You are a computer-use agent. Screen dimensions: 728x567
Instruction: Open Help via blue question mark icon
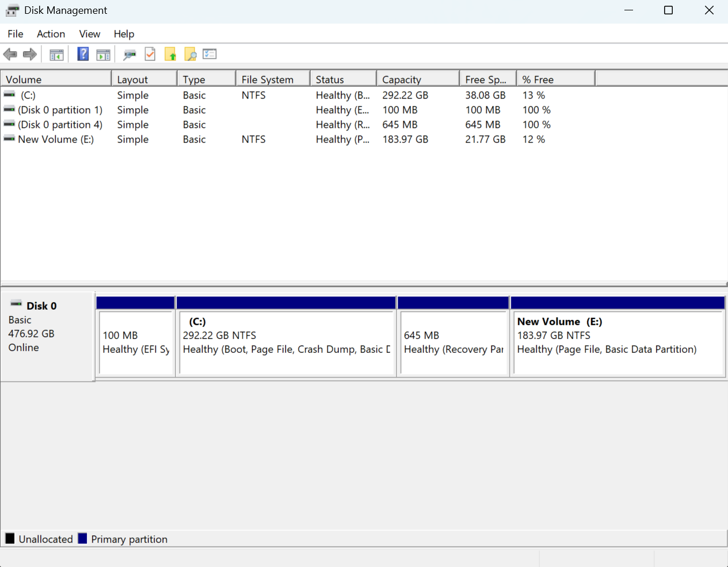tap(83, 54)
